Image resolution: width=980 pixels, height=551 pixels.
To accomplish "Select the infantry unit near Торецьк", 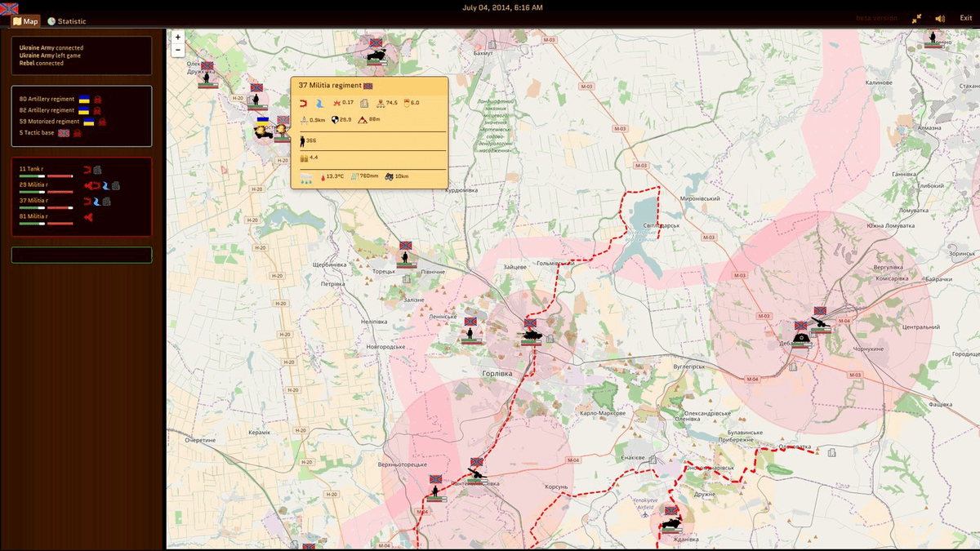I will (x=404, y=257).
